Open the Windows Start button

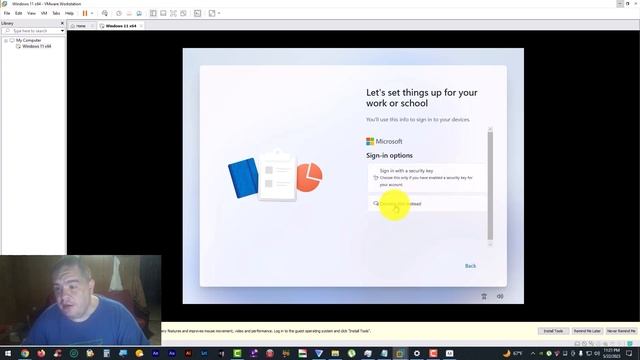(8, 353)
